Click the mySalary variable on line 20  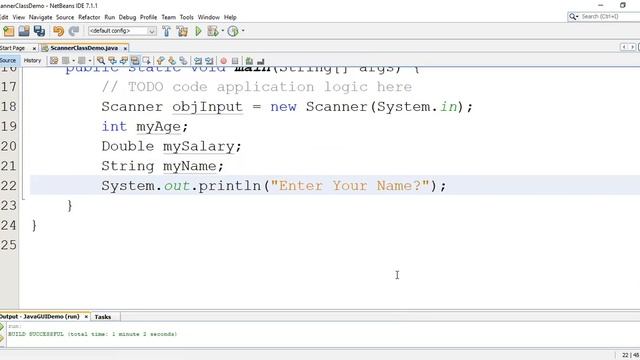pyautogui.click(x=199, y=147)
